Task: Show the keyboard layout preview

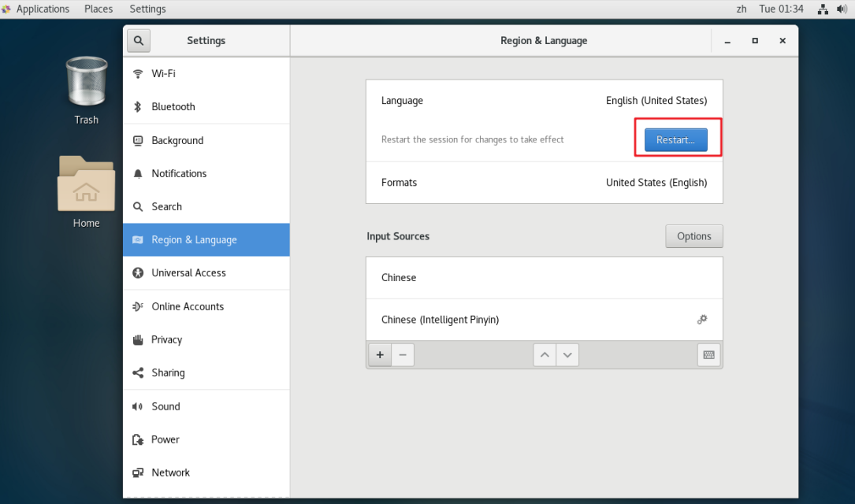Action: pyautogui.click(x=708, y=354)
